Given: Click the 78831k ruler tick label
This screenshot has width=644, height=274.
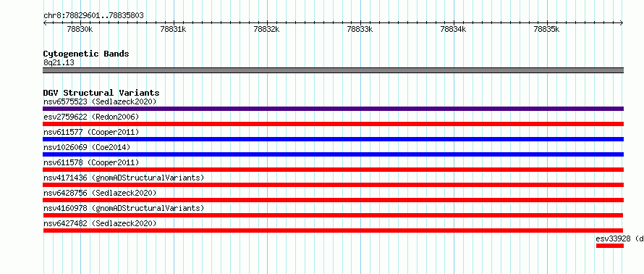Looking at the screenshot, I should [x=174, y=29].
